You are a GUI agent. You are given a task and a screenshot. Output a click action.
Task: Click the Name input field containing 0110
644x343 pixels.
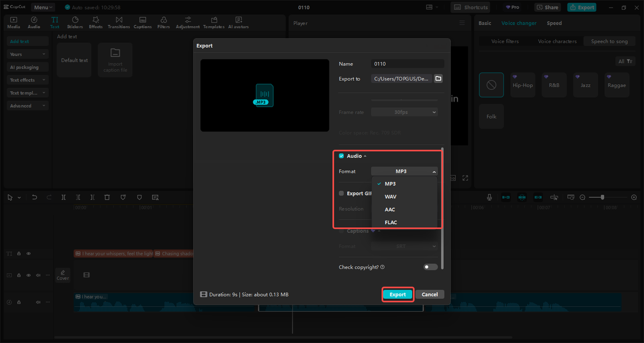[408, 64]
